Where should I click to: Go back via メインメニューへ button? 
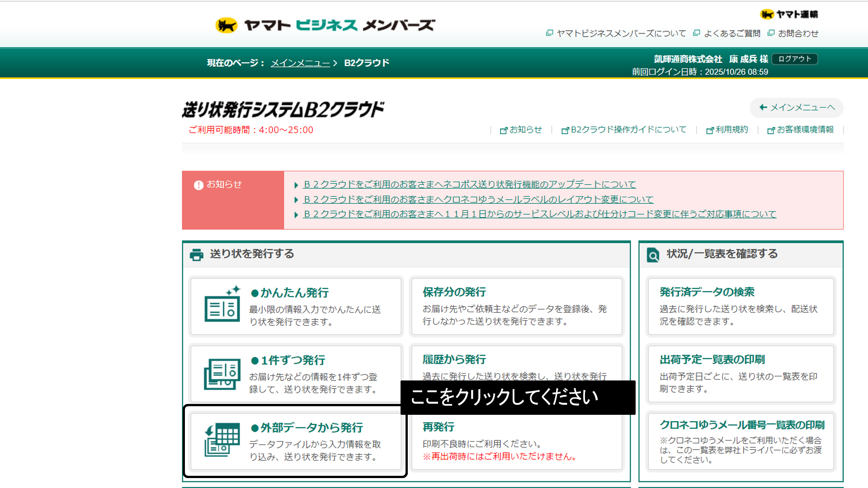797,108
